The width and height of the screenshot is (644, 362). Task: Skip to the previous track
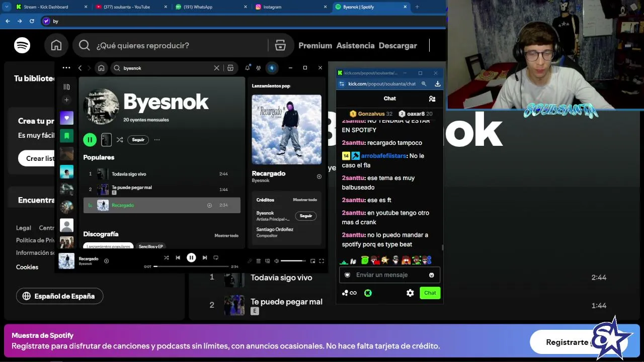(178, 257)
